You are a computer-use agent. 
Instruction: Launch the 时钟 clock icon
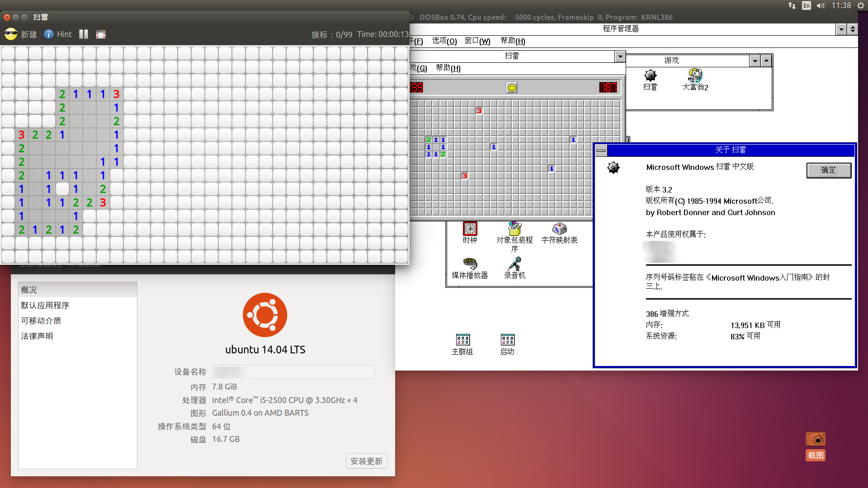[470, 233]
